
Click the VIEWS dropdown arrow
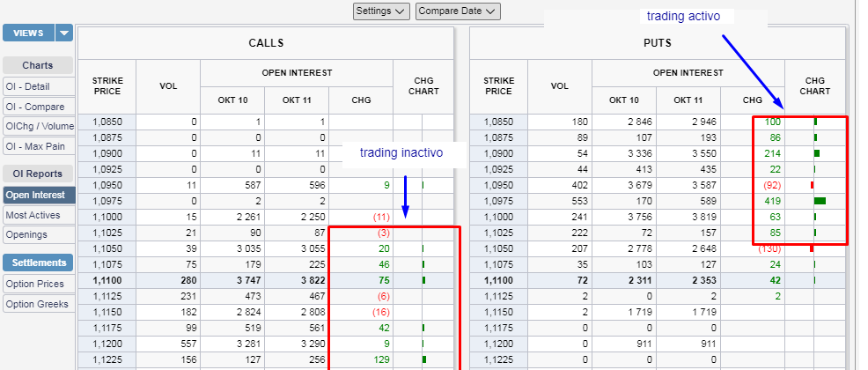(64, 33)
